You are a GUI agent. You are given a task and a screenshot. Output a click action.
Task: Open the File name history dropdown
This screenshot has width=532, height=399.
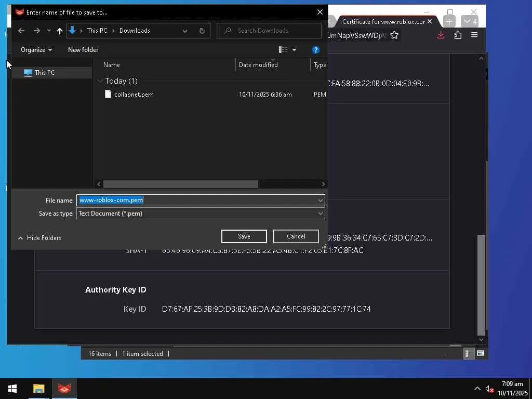(x=320, y=200)
